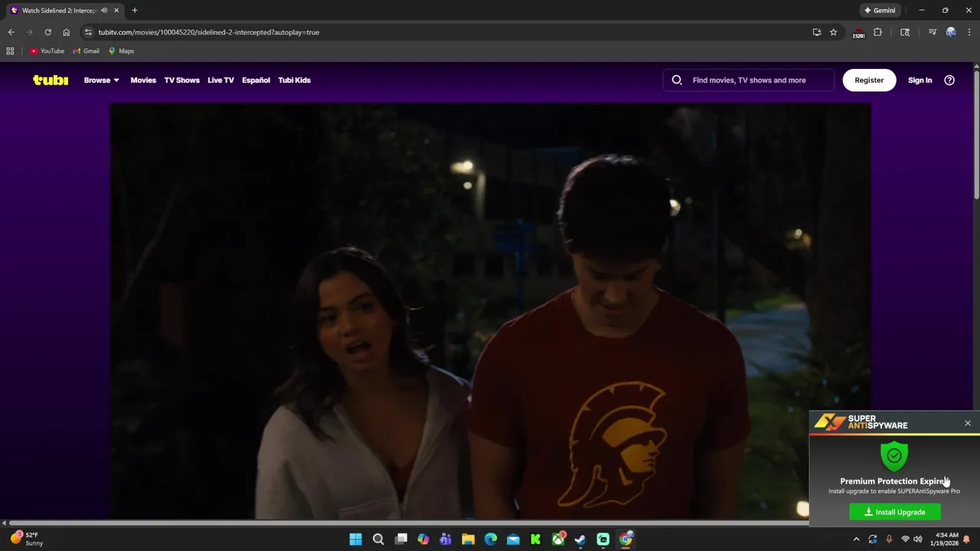Open a new browser tab
The image size is (980, 551).
point(135,11)
